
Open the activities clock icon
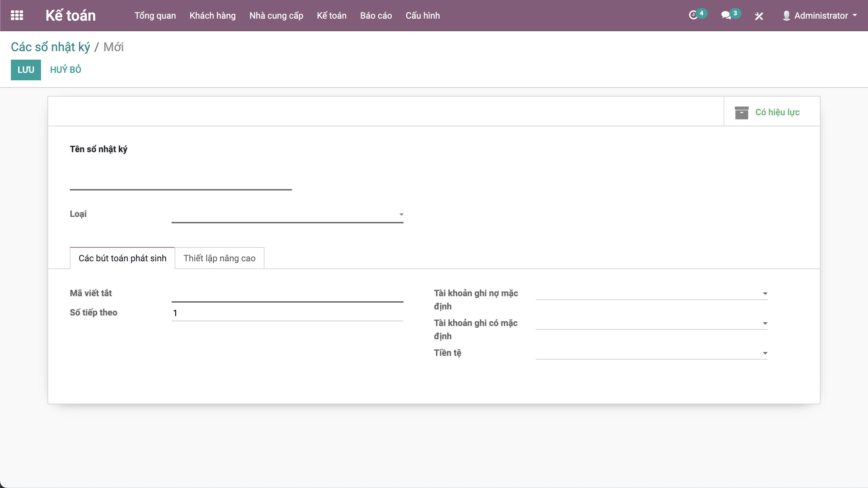[x=693, y=15]
